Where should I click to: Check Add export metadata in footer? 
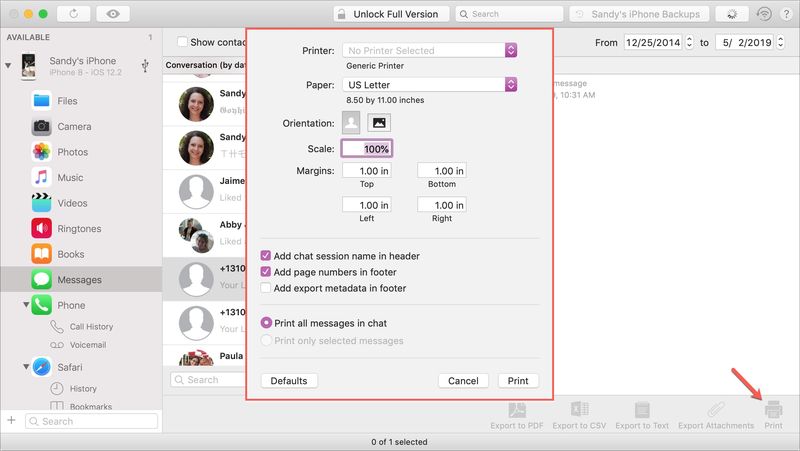point(266,288)
